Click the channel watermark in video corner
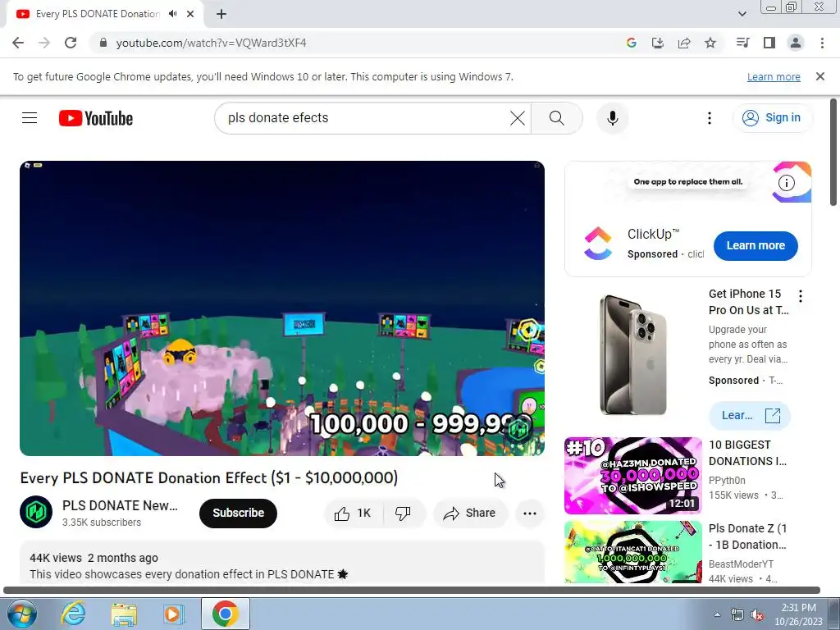This screenshot has height=630, width=840. coord(518,428)
